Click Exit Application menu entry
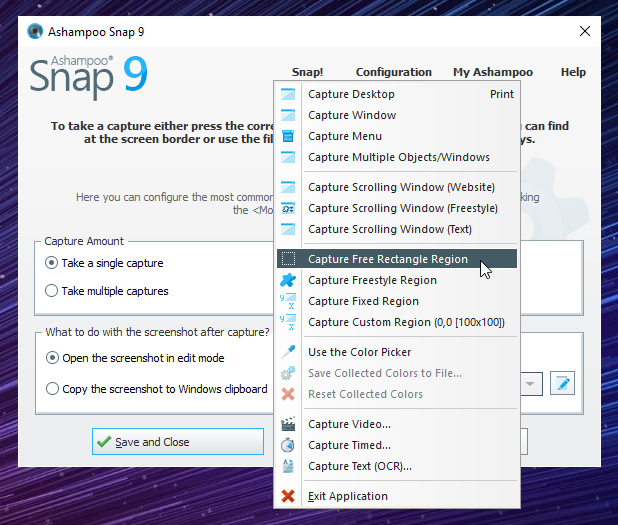Image resolution: width=618 pixels, height=525 pixels. [x=397, y=496]
